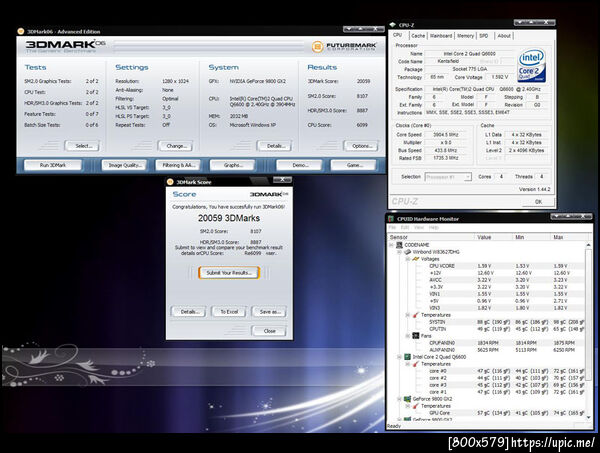Click the Max column header

tap(568, 237)
